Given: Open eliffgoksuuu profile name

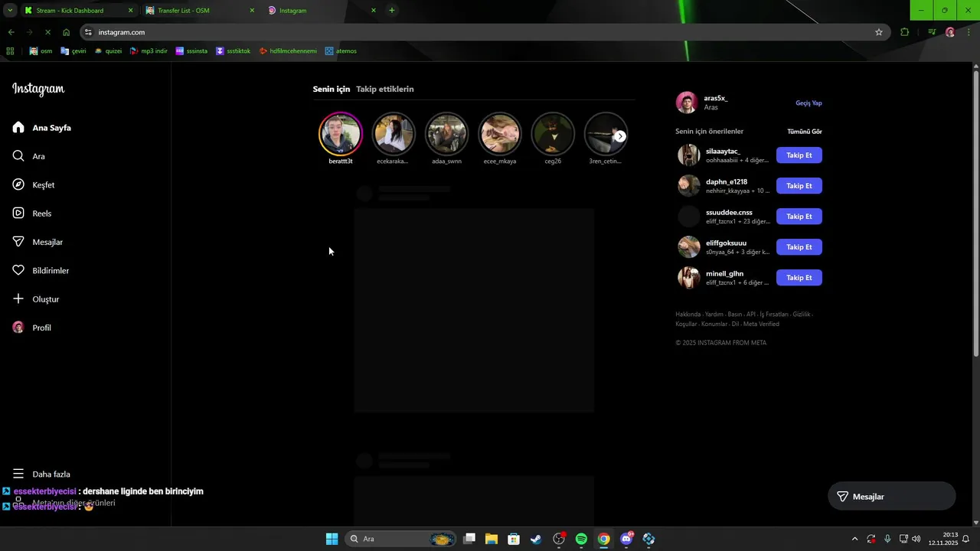Looking at the screenshot, I should click(x=726, y=243).
